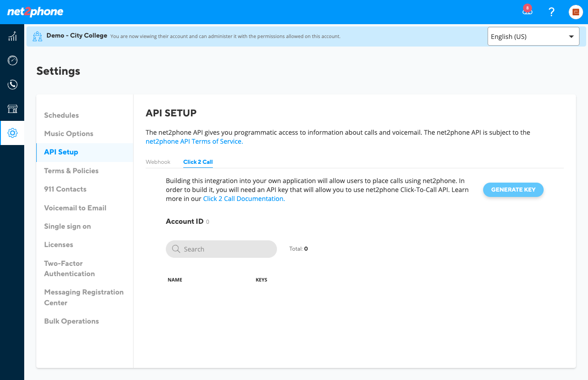The height and width of the screenshot is (380, 588).
Task: Select the Click 2 Call tab
Action: tap(198, 162)
